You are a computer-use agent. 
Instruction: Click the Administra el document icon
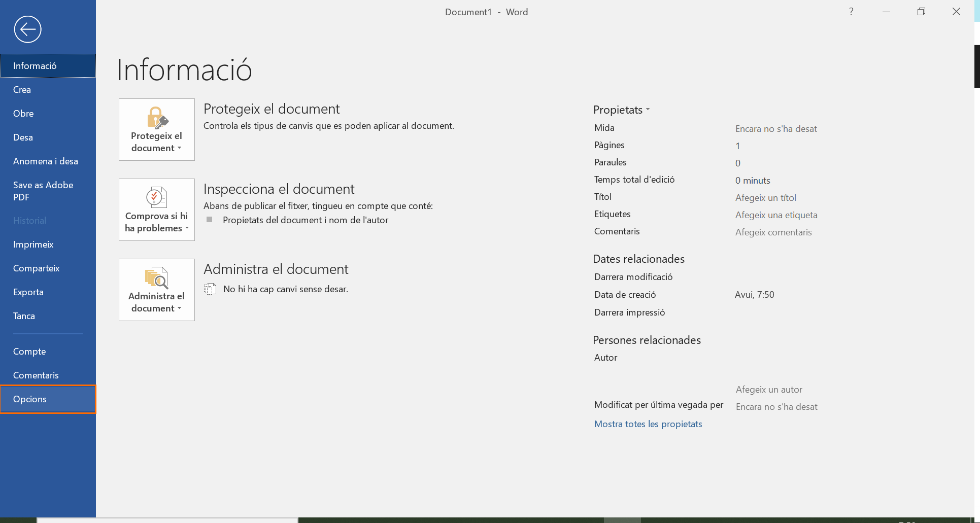click(157, 278)
